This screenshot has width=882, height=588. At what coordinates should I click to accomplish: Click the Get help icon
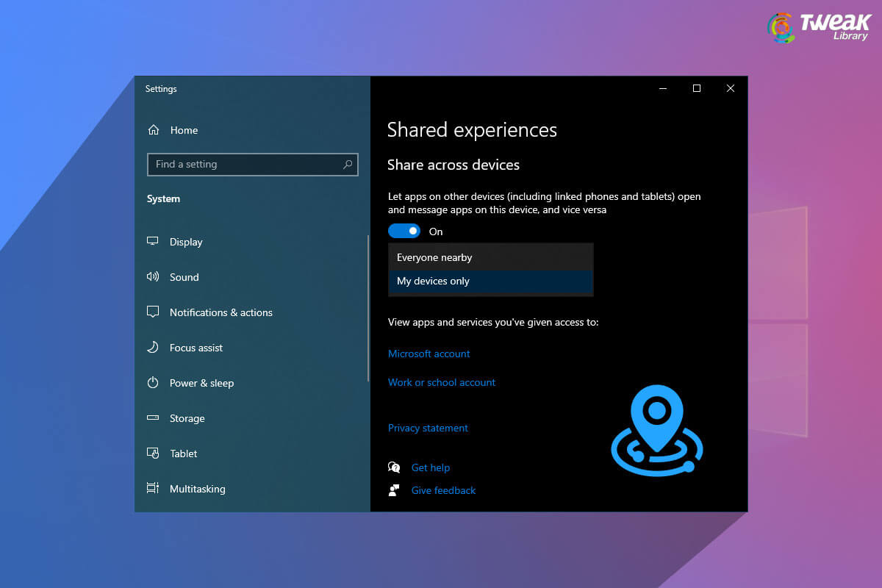point(394,467)
